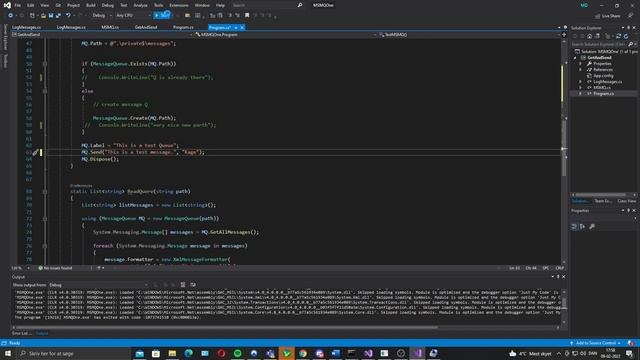
Task: Open the Analyze menu
Action: pyautogui.click(x=140, y=5)
